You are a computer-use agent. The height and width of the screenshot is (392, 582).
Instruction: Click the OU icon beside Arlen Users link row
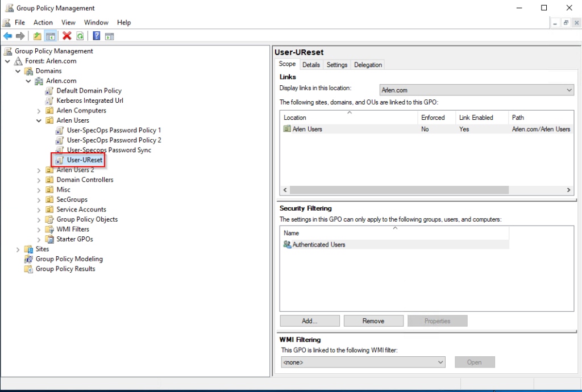287,129
